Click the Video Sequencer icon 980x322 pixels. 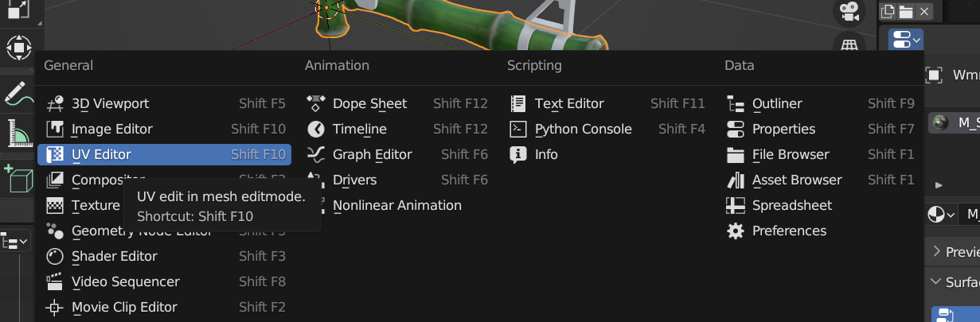[55, 281]
